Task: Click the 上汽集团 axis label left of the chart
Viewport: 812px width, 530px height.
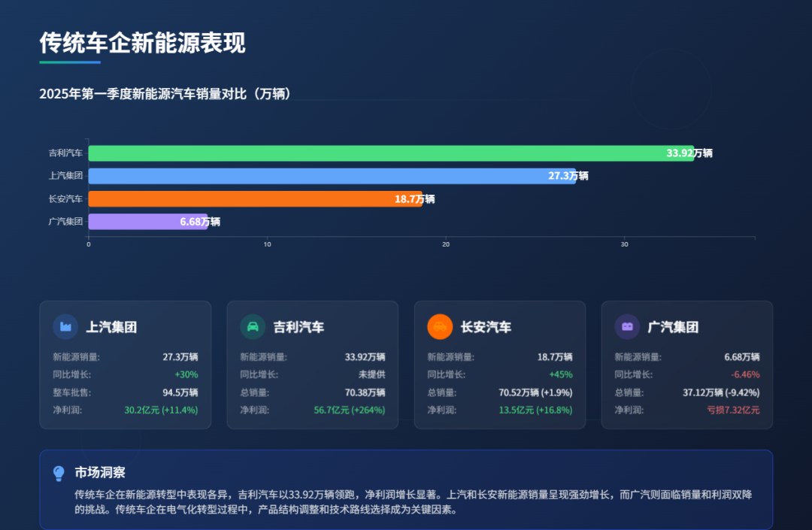Action: [65, 176]
